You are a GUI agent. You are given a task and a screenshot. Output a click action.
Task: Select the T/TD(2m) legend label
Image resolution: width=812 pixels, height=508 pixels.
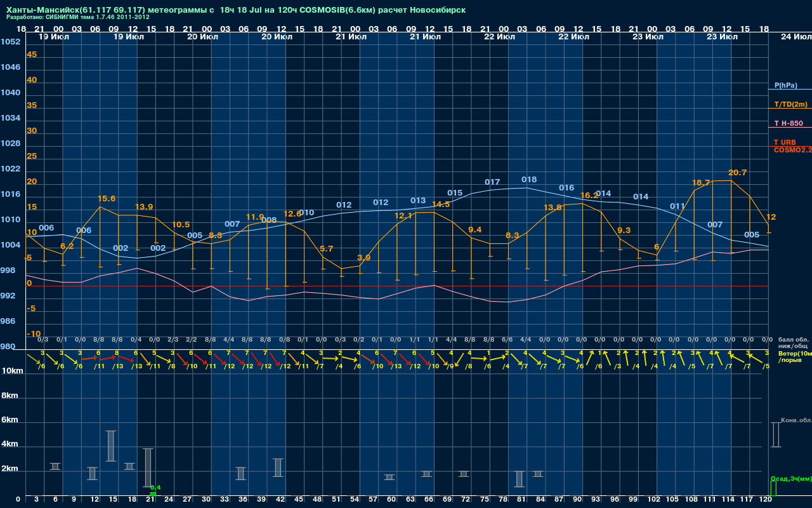tap(790, 104)
